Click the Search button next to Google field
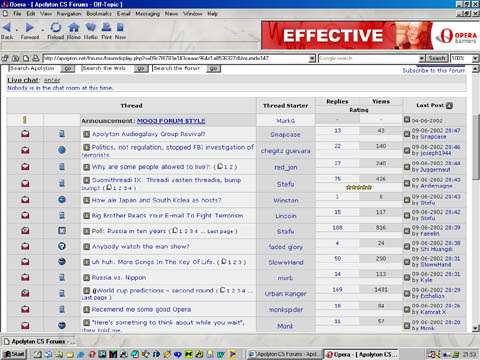 click(437, 58)
